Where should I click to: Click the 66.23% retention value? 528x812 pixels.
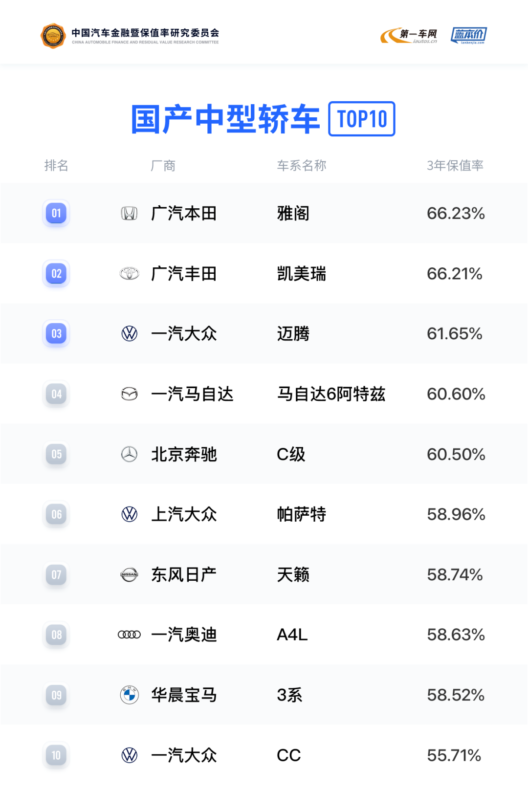(x=456, y=213)
